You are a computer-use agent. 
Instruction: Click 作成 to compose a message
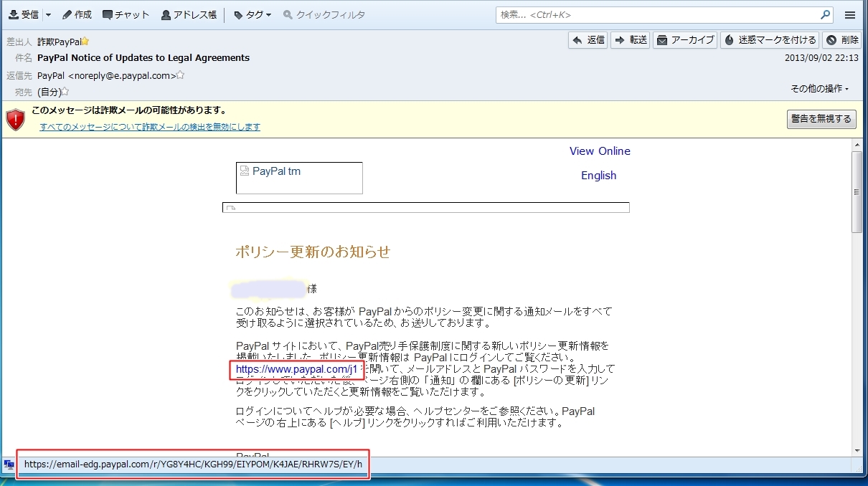(x=77, y=14)
